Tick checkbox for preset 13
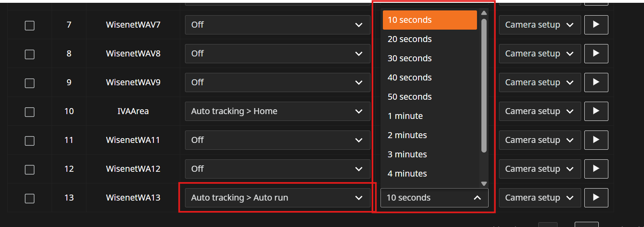This screenshot has height=227, width=644. (30, 199)
